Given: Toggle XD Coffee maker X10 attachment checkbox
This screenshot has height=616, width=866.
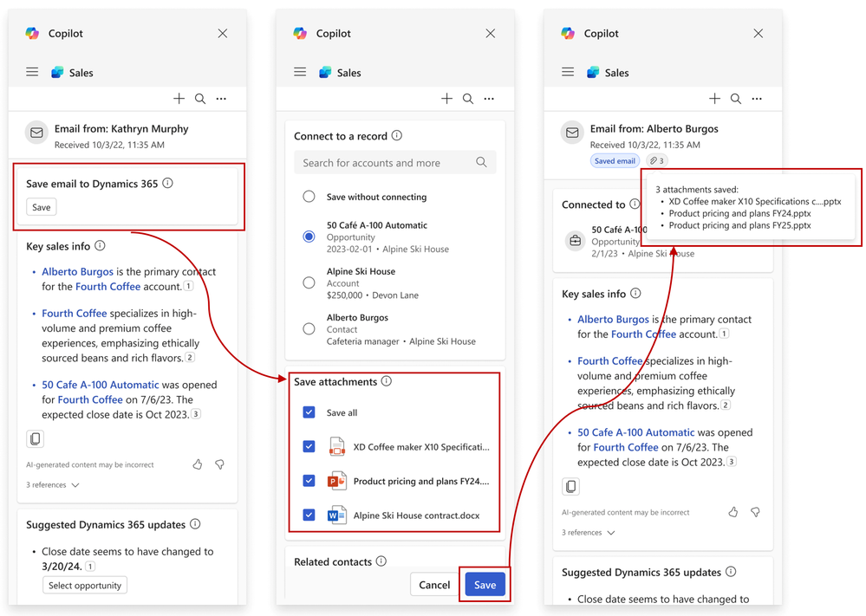Looking at the screenshot, I should point(309,446).
